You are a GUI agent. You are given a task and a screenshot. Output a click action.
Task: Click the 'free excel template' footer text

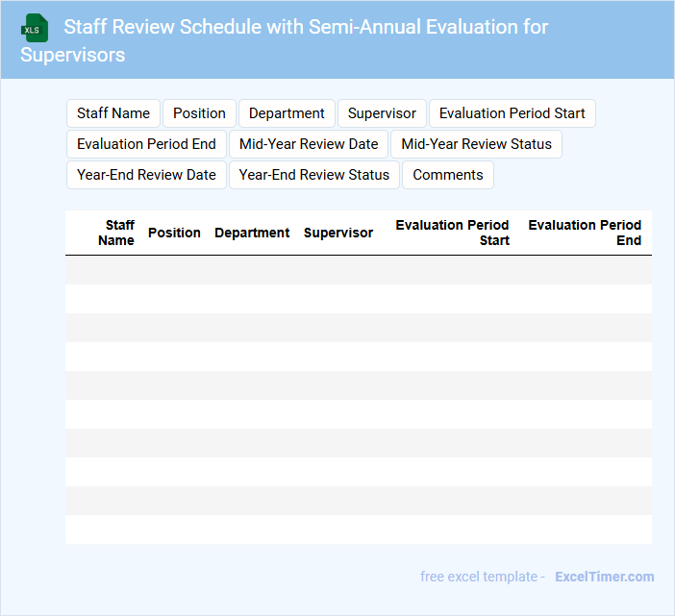click(479, 577)
